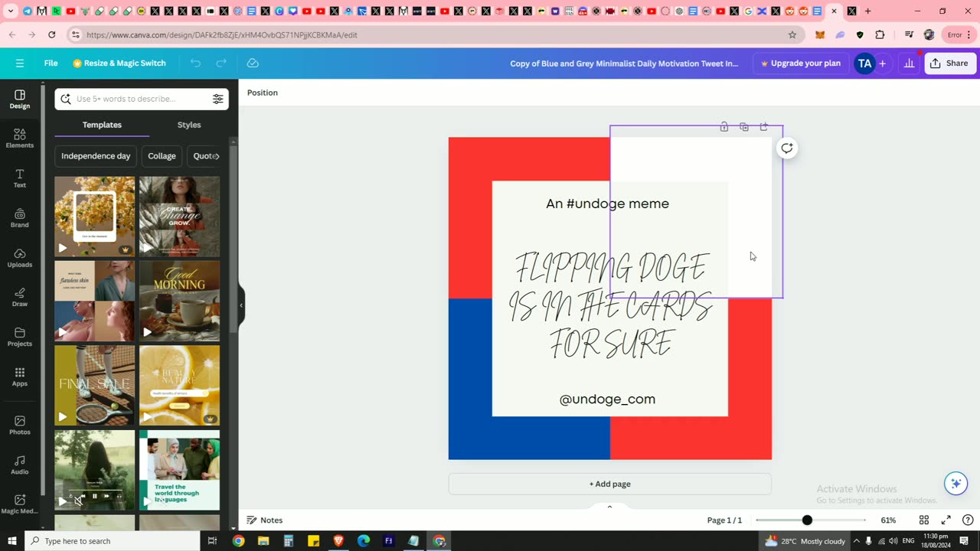The width and height of the screenshot is (980, 551).
Task: Switch to the Templates tab
Action: click(102, 125)
